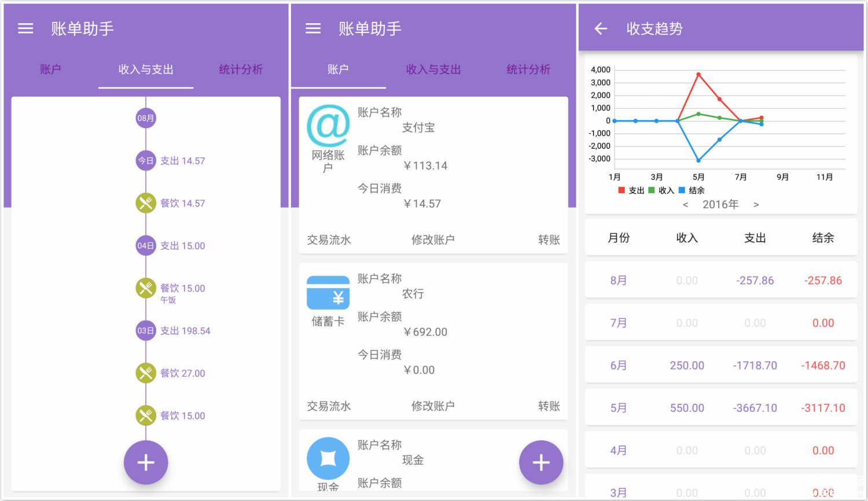Switch to 收入与支出 tab in the middle panel
The height and width of the screenshot is (501, 868).
point(433,69)
